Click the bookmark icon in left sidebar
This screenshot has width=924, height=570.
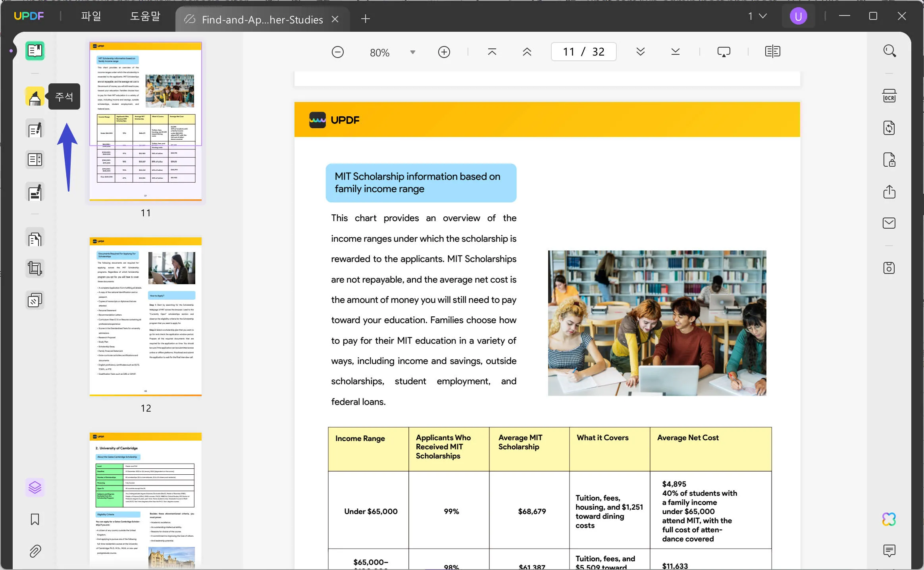[x=35, y=520]
